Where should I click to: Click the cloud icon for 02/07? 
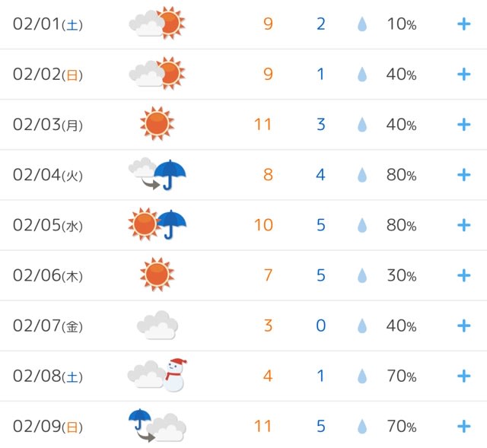158,325
